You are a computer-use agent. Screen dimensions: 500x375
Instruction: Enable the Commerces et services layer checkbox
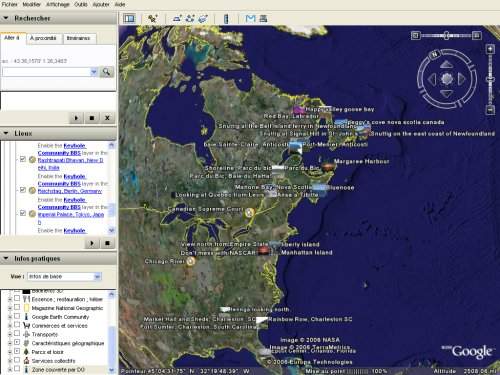point(17,325)
